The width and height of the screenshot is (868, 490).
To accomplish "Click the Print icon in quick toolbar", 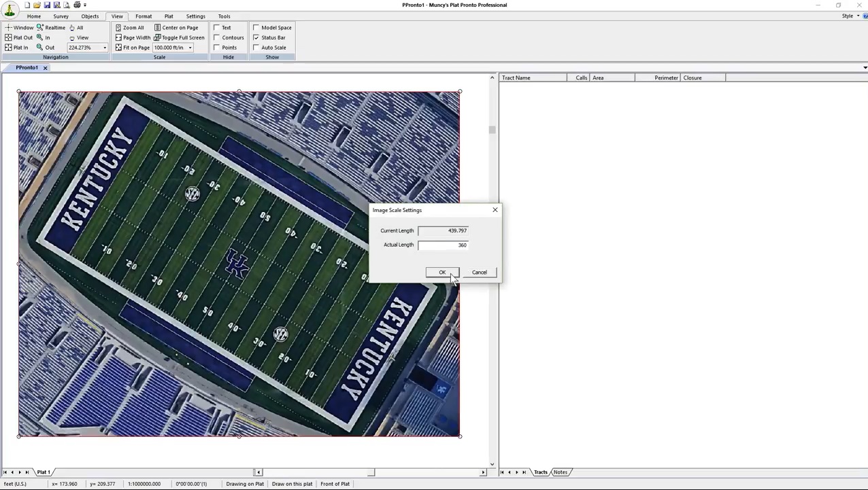I will click(x=77, y=5).
